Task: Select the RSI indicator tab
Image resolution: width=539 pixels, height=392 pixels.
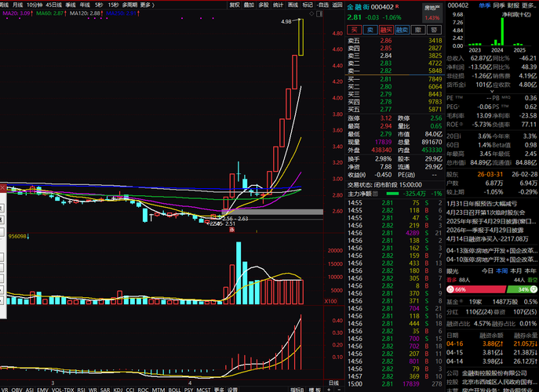Action: coord(81,390)
